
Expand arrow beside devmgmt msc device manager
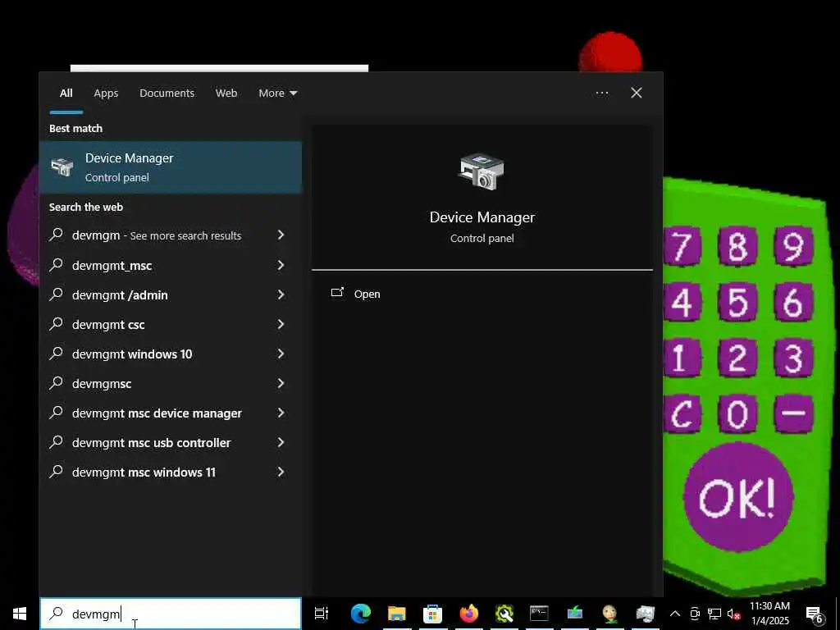[x=281, y=413]
